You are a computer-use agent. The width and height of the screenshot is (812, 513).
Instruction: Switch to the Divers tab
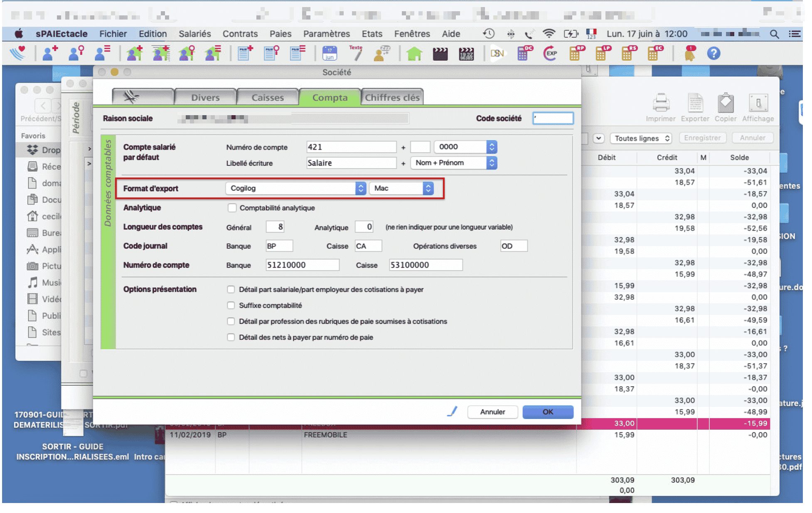205,97
